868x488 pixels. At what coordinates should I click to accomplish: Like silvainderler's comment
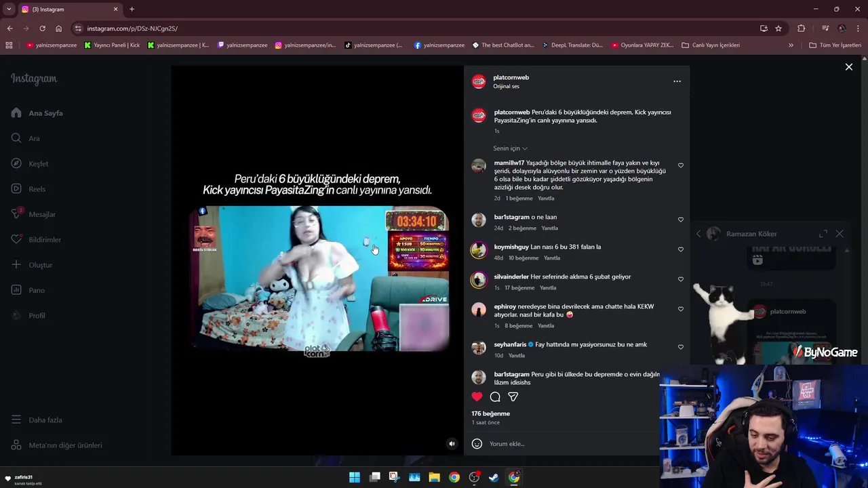[x=681, y=279]
